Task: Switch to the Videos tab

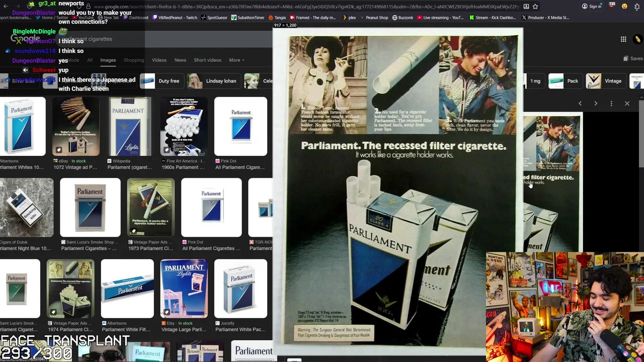Action: coord(159,60)
